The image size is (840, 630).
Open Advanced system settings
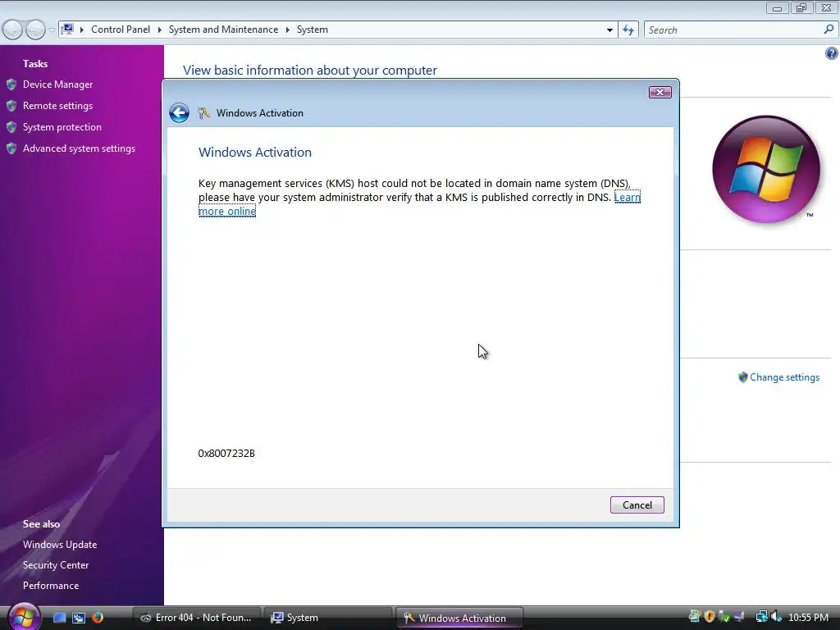tap(79, 148)
